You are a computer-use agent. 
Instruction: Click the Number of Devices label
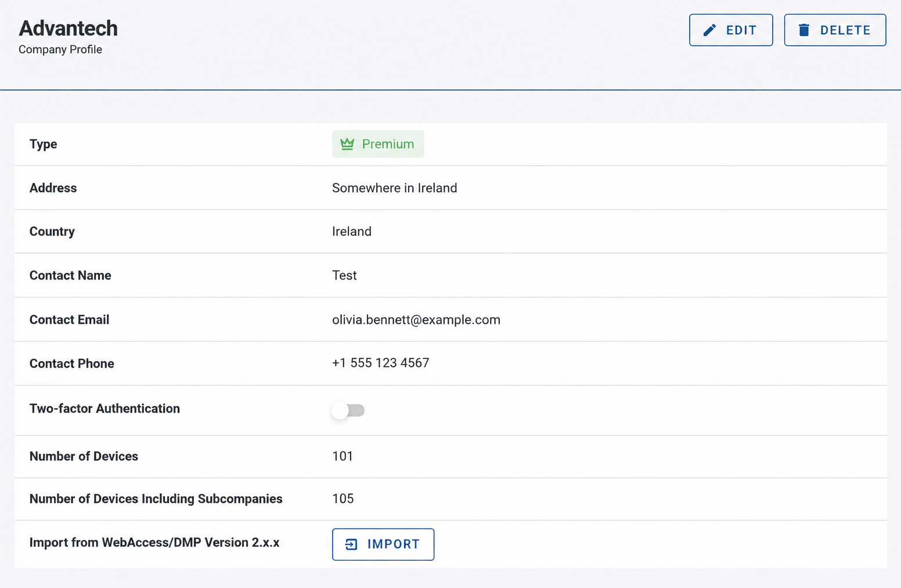84,456
